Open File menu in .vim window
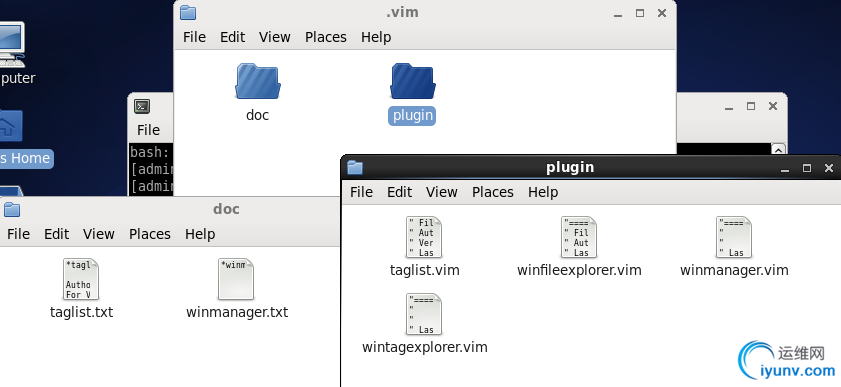Image resolution: width=841 pixels, height=387 pixels. click(194, 37)
